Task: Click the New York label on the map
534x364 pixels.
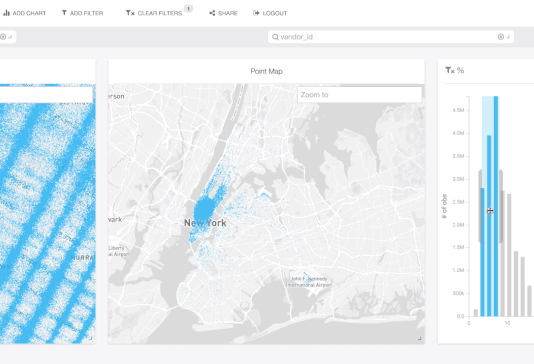Action: click(x=205, y=223)
